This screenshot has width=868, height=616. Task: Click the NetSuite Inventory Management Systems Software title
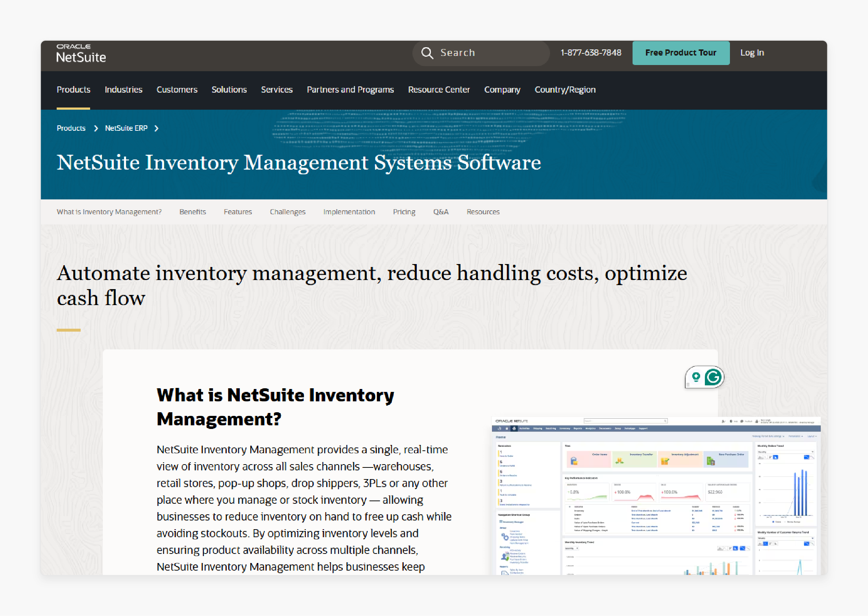coord(299,163)
